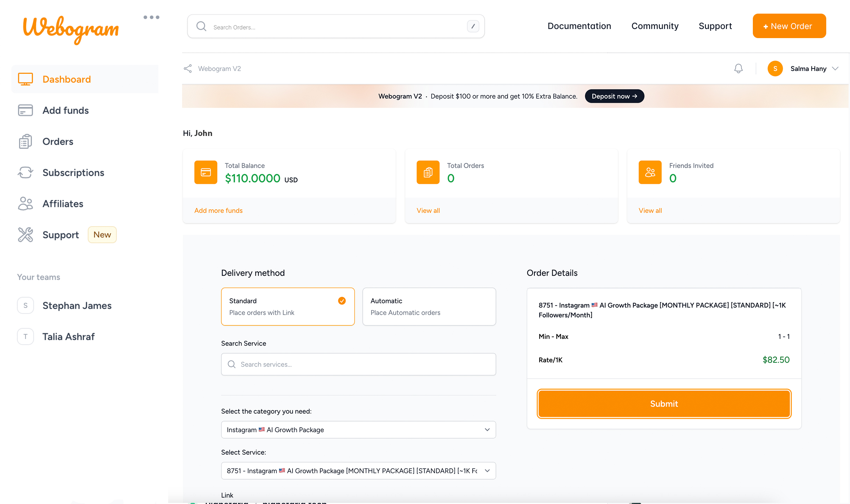
Task: Click the Search services input field
Action: tap(358, 364)
